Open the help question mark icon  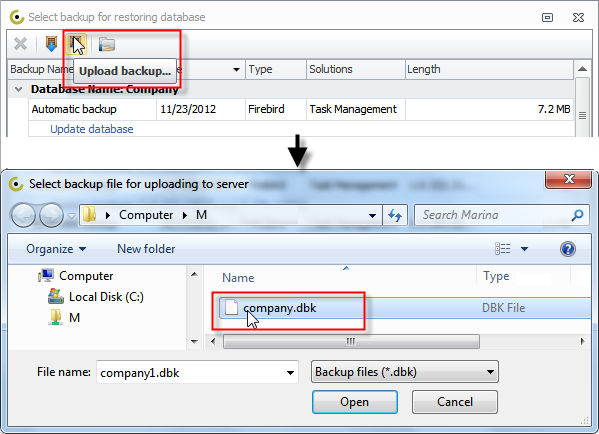[568, 249]
